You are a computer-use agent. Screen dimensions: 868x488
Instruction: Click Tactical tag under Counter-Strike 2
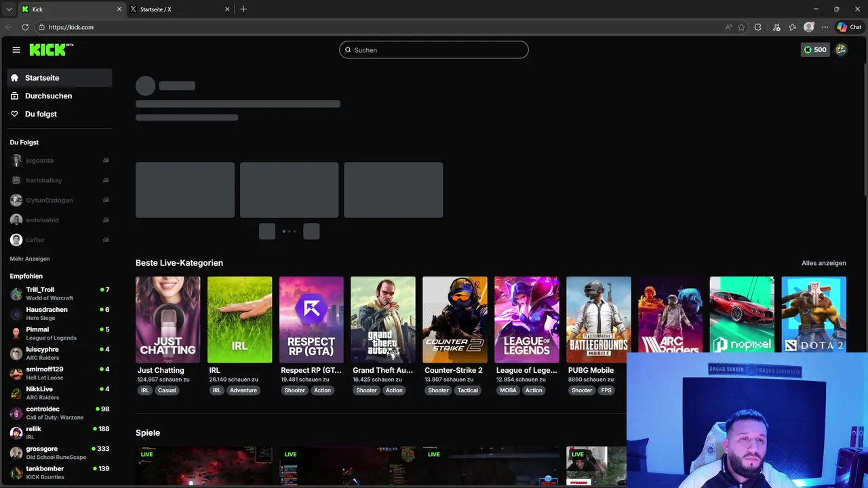pos(467,390)
